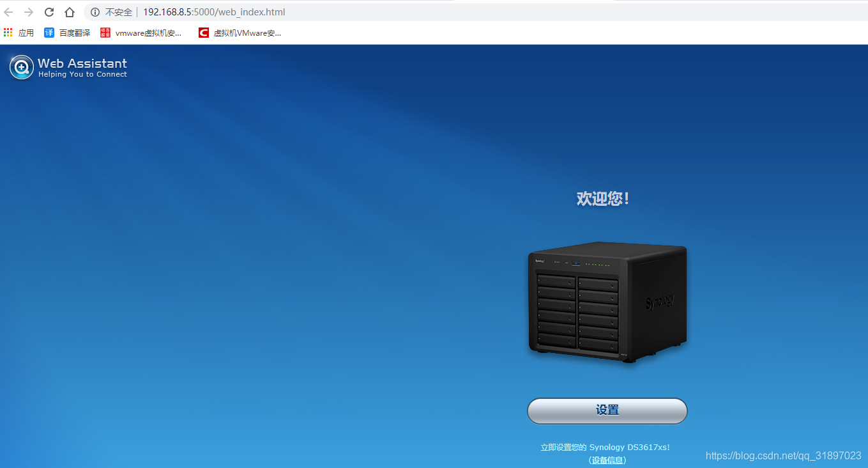The height and width of the screenshot is (468, 868).
Task: Click the 欢迎您! welcome heading
Action: pyautogui.click(x=603, y=199)
